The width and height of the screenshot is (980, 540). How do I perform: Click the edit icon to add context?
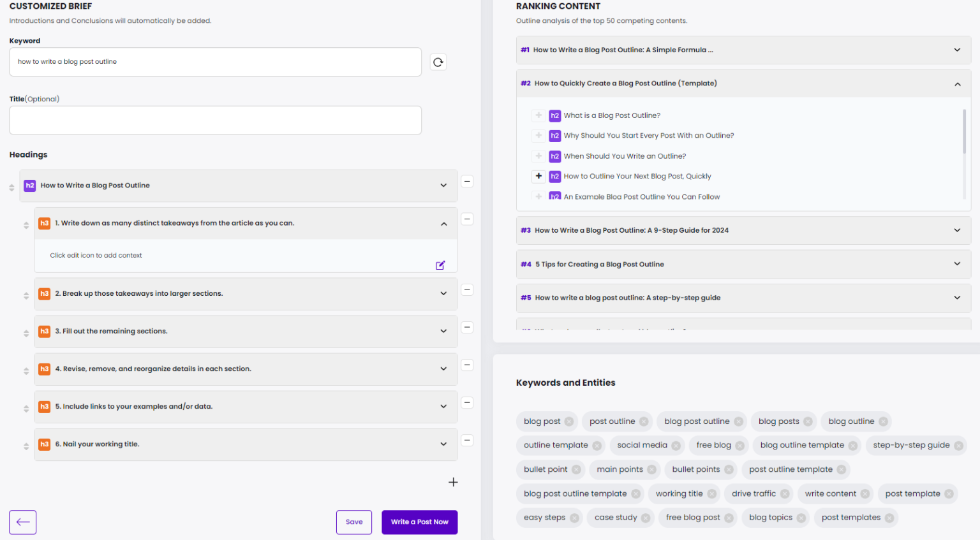440,265
